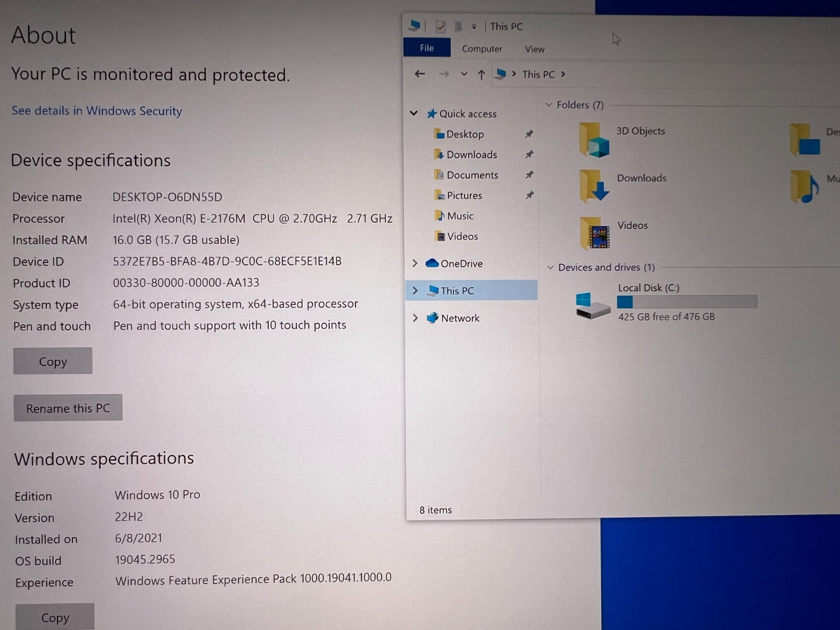This screenshot has height=630, width=840.
Task: Click the New folder icon in title bar
Action: tap(458, 26)
